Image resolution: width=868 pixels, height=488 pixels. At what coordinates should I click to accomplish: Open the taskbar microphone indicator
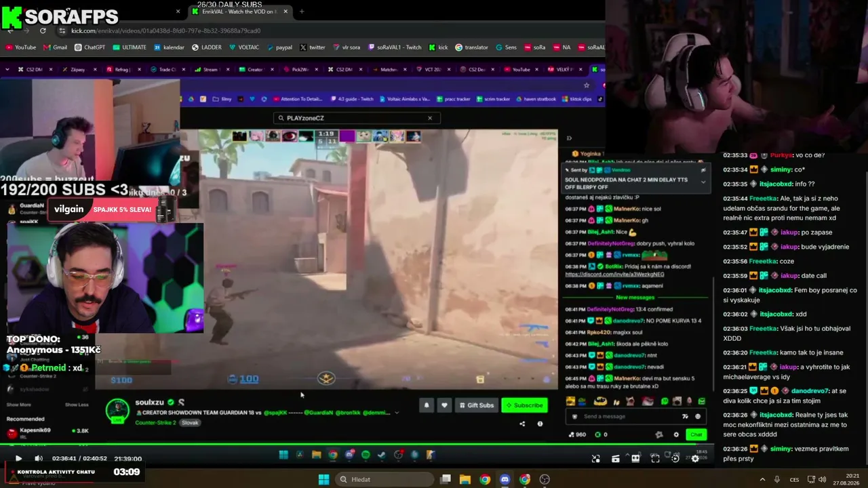click(777, 479)
